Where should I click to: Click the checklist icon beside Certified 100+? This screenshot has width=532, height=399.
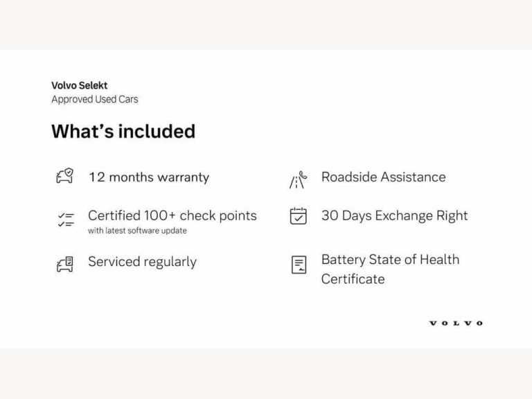(65, 220)
